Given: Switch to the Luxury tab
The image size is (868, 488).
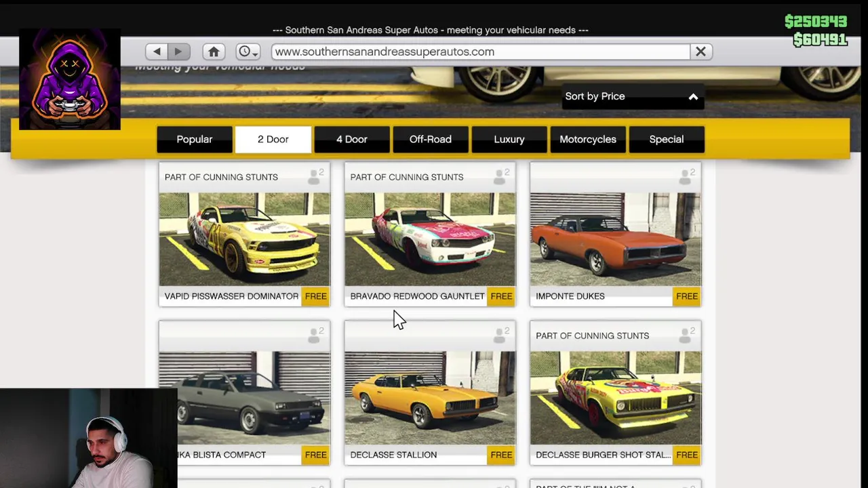Looking at the screenshot, I should click(509, 139).
